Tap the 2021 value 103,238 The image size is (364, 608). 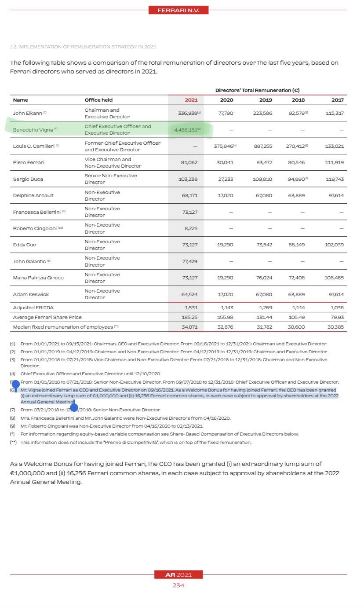[x=188, y=179]
